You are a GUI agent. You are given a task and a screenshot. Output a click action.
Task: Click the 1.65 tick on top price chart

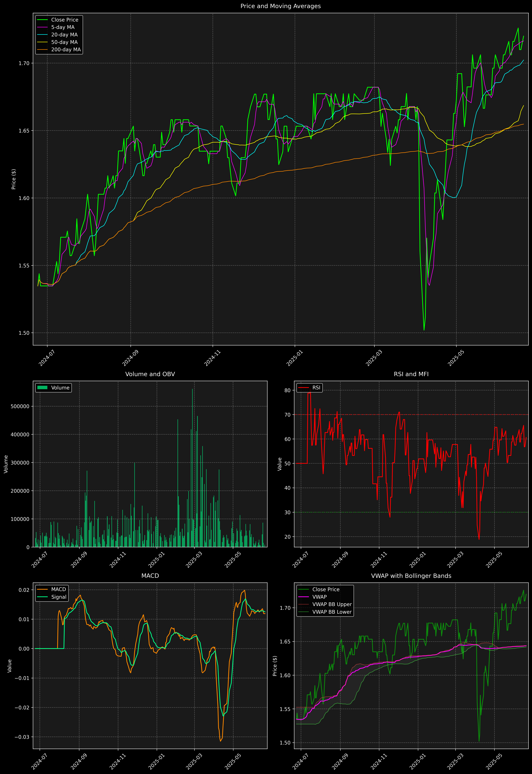pos(24,131)
